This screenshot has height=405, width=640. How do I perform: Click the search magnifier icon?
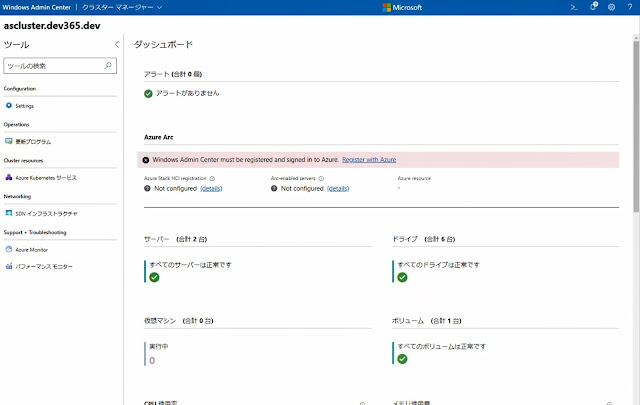tap(108, 65)
